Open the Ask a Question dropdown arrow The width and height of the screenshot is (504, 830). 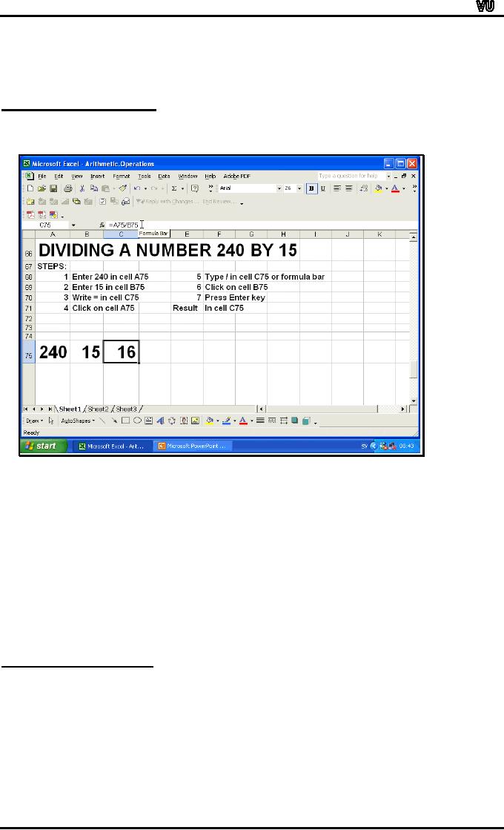[388, 176]
